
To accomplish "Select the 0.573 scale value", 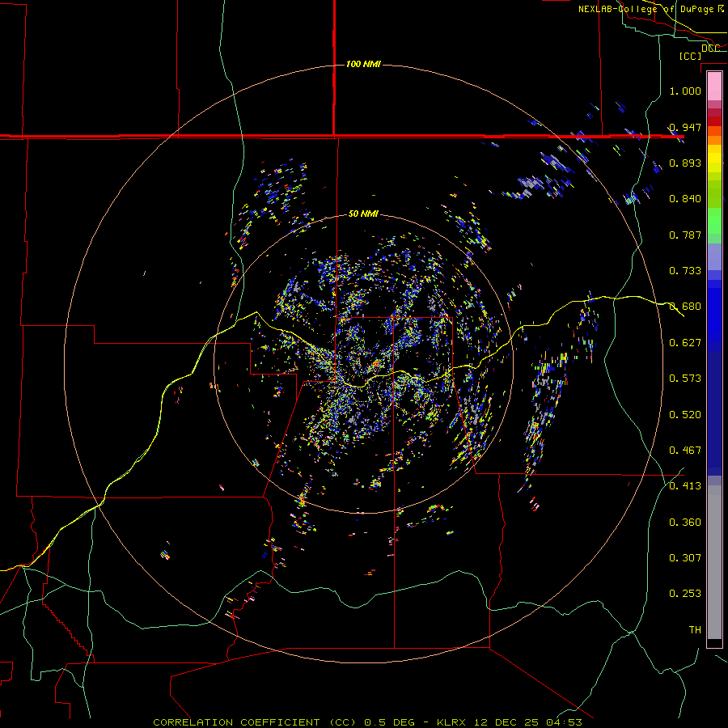I will (x=685, y=379).
